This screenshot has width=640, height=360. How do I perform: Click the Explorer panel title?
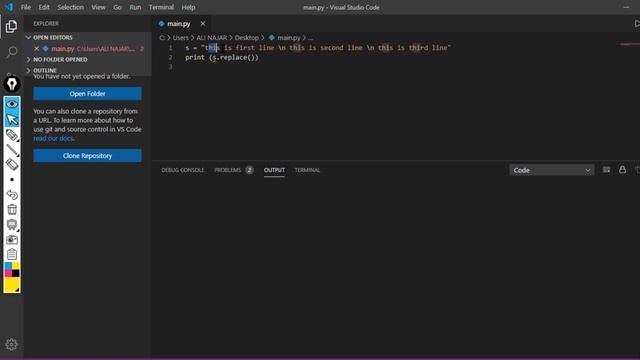pyautogui.click(x=46, y=24)
